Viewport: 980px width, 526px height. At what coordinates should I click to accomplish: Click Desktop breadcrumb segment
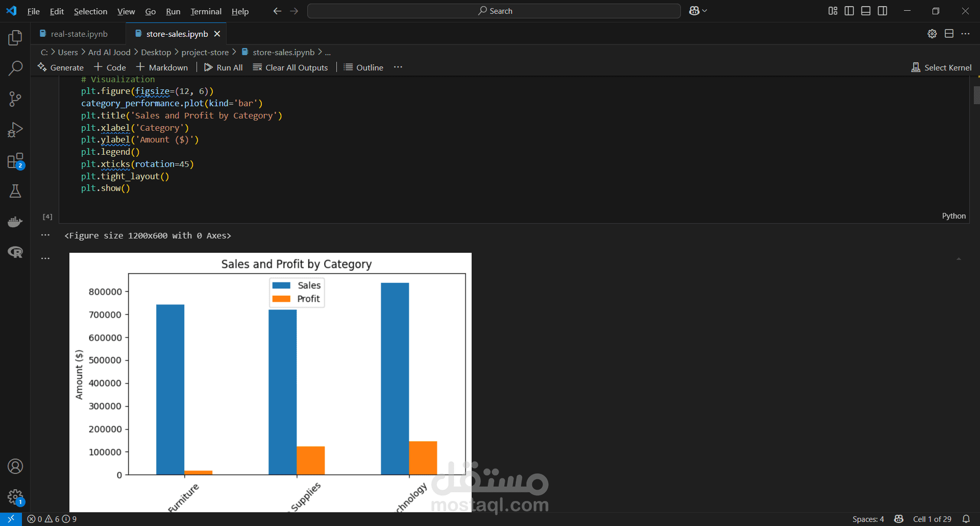[156, 52]
